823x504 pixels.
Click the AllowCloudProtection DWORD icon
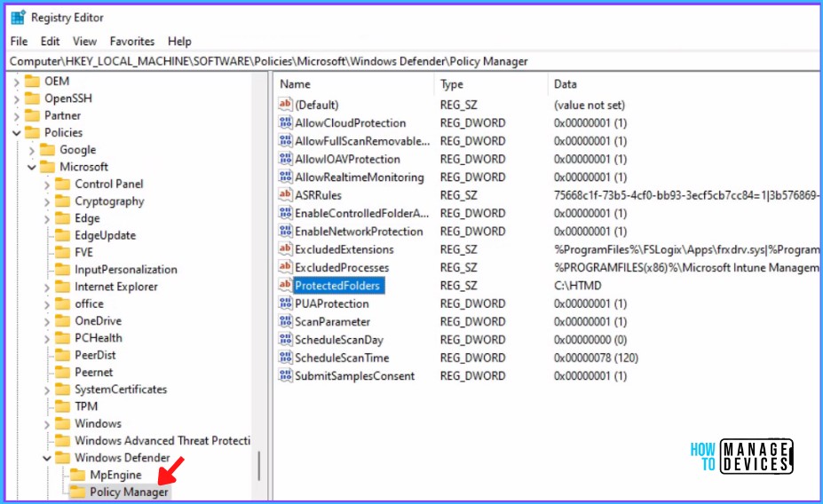click(286, 122)
